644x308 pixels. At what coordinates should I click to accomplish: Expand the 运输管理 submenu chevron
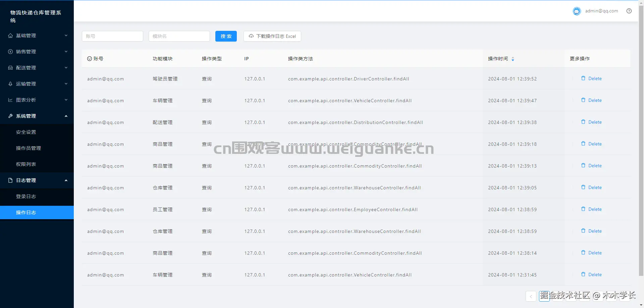66,84
